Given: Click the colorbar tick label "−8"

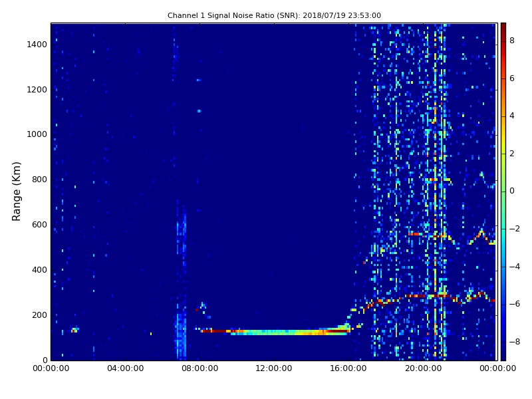Looking at the screenshot, I should [x=515, y=342].
